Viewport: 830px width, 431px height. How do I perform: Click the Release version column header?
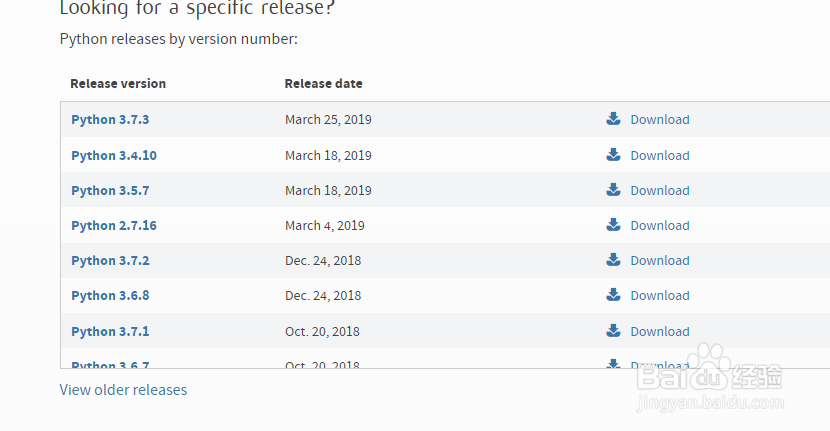pyautogui.click(x=118, y=84)
